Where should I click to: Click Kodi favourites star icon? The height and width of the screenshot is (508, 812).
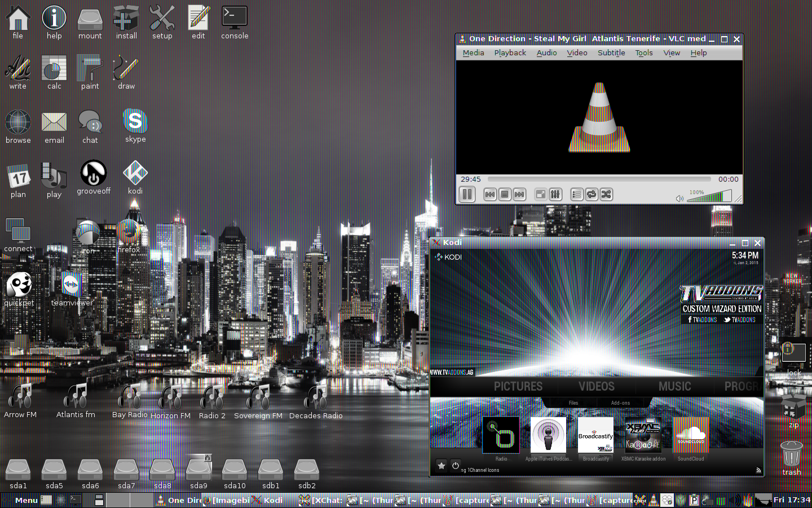[442, 466]
